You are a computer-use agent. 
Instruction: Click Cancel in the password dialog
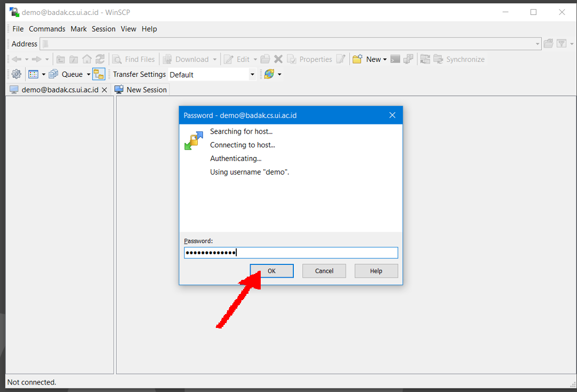[324, 271]
